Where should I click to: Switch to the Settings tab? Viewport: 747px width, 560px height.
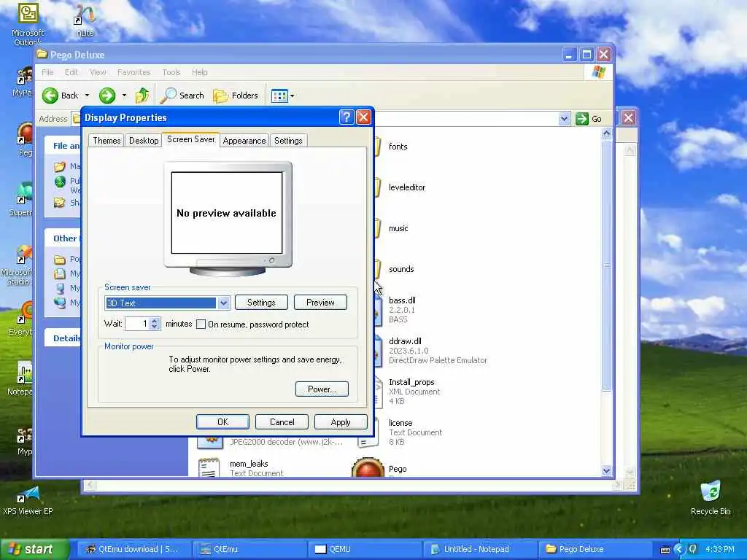click(288, 141)
